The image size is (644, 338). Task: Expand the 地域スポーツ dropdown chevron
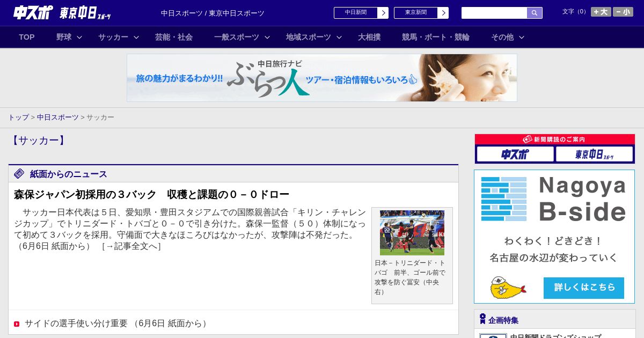339,38
